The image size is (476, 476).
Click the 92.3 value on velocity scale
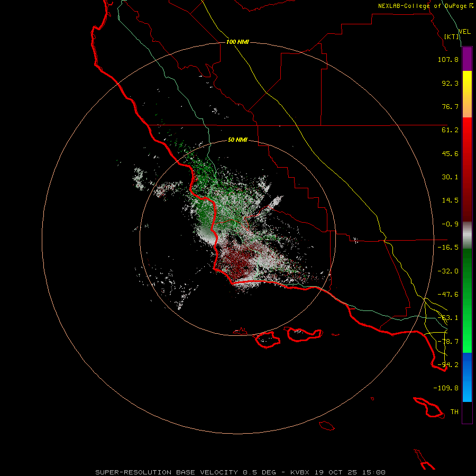click(x=450, y=83)
